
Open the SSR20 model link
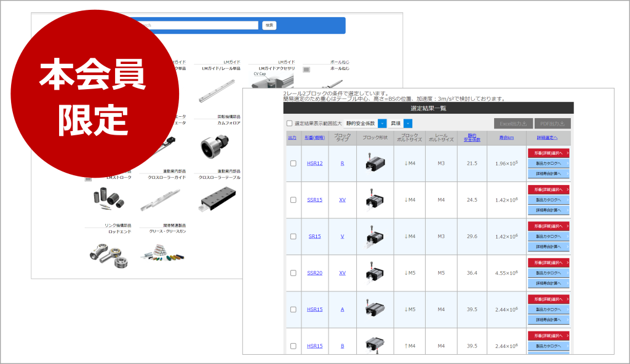[x=314, y=273]
